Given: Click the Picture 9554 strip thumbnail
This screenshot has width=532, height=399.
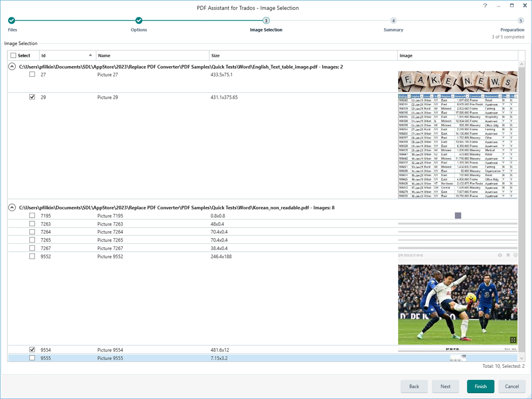Looking at the screenshot, I should [x=458, y=349].
